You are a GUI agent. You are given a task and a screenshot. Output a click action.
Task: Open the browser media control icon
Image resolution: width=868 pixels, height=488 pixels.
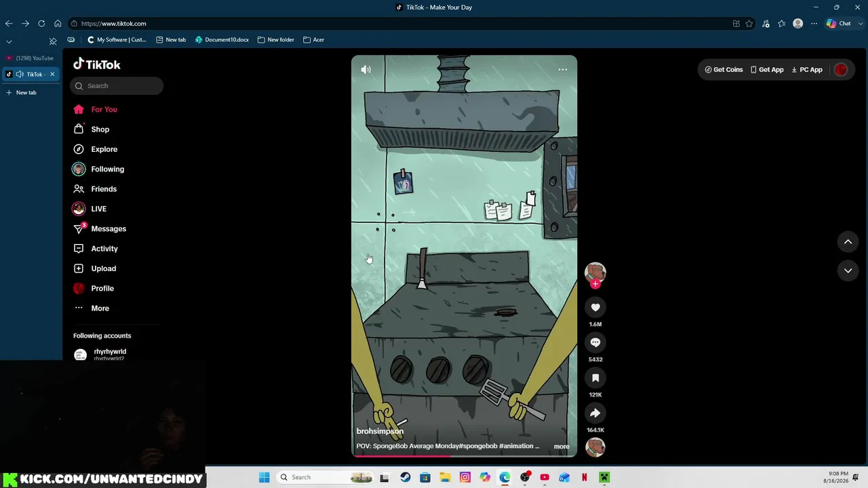(766, 24)
